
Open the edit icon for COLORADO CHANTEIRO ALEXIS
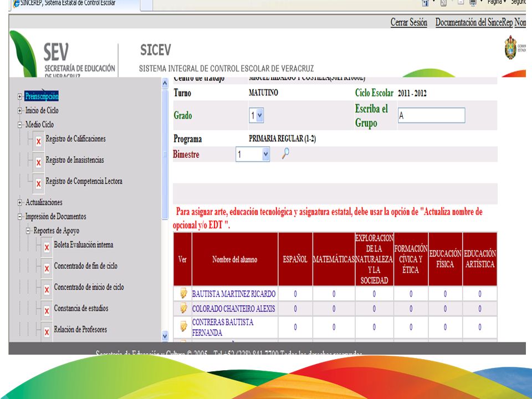click(x=183, y=308)
